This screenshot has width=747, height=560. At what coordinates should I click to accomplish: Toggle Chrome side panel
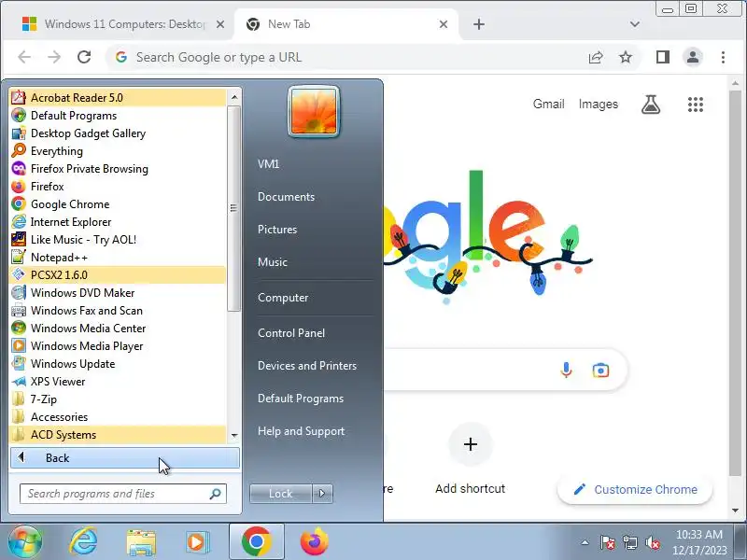click(x=663, y=57)
